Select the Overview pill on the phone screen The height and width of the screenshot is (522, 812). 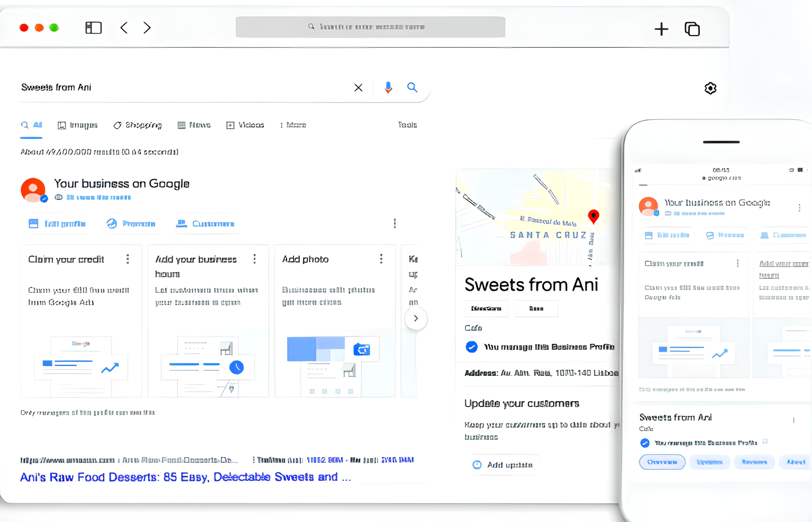pos(662,462)
